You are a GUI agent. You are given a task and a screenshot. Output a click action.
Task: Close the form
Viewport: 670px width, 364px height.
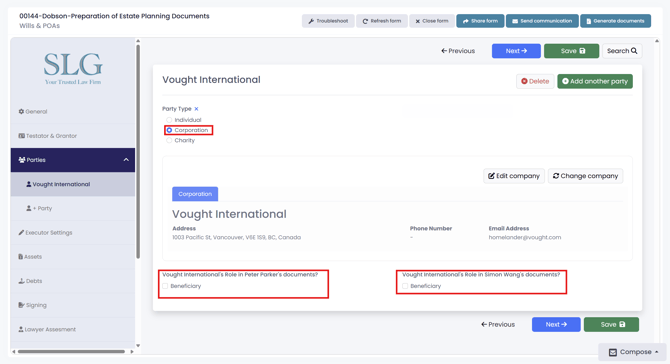pos(432,21)
